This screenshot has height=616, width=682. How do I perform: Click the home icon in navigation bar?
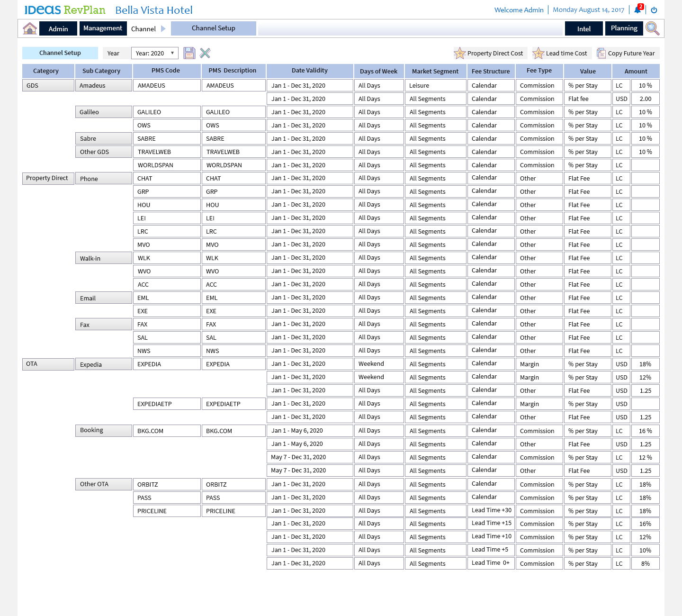pos(30,28)
